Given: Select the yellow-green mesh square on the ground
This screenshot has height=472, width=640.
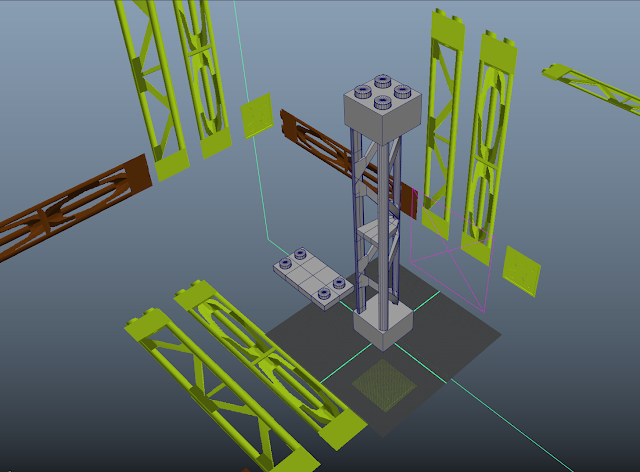Looking at the screenshot, I should click(384, 385).
